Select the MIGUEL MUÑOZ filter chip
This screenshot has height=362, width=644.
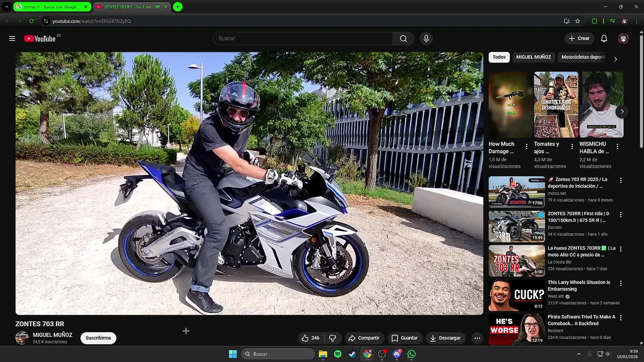[x=533, y=57]
